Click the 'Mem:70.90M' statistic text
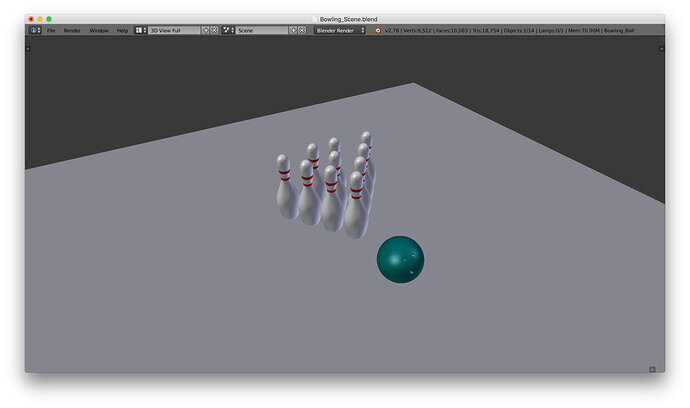 pyautogui.click(x=584, y=30)
